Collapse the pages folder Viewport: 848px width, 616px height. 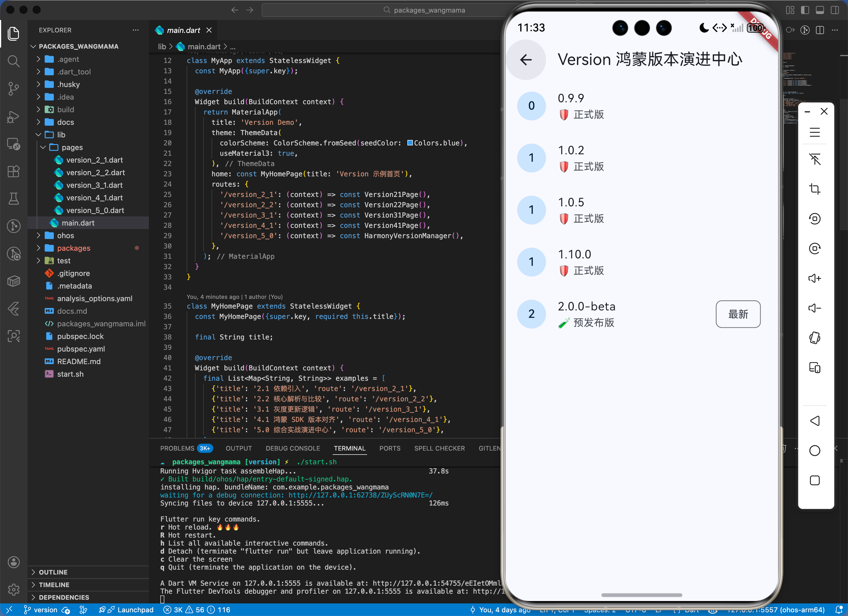click(x=72, y=147)
